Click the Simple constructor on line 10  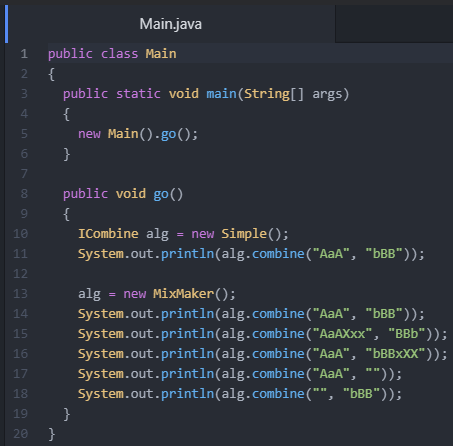click(x=244, y=234)
